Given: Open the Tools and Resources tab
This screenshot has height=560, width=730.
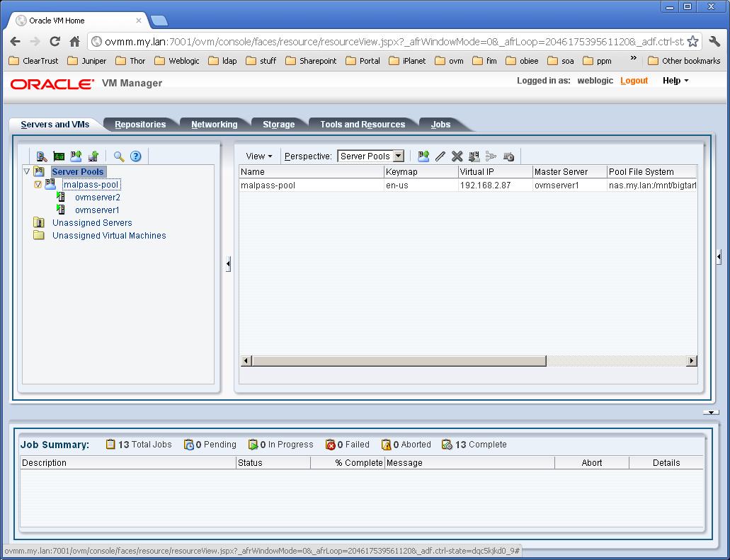Looking at the screenshot, I should (x=363, y=125).
